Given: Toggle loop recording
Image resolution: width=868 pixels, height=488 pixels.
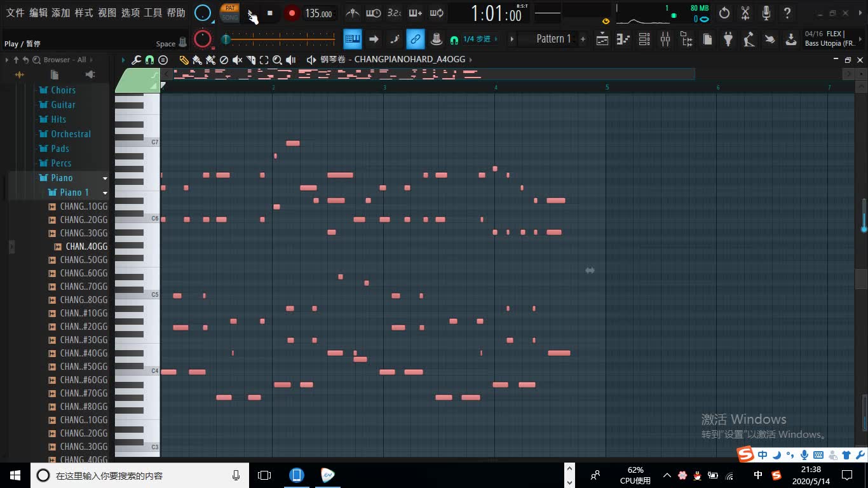Looking at the screenshot, I should (x=436, y=13).
